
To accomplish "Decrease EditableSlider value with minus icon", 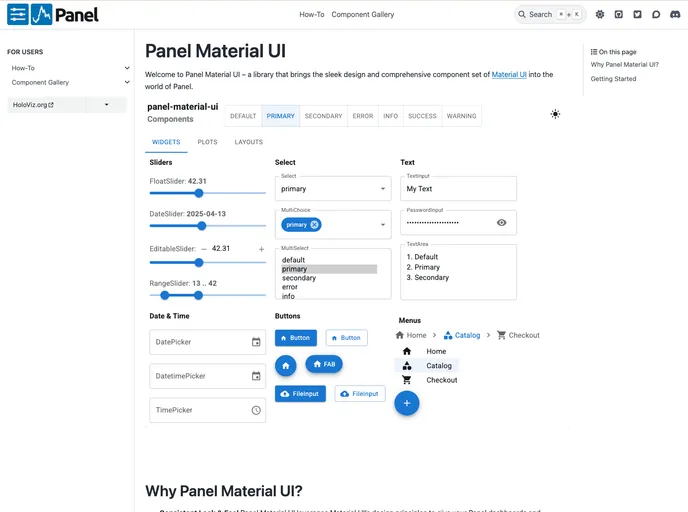I will (204, 249).
